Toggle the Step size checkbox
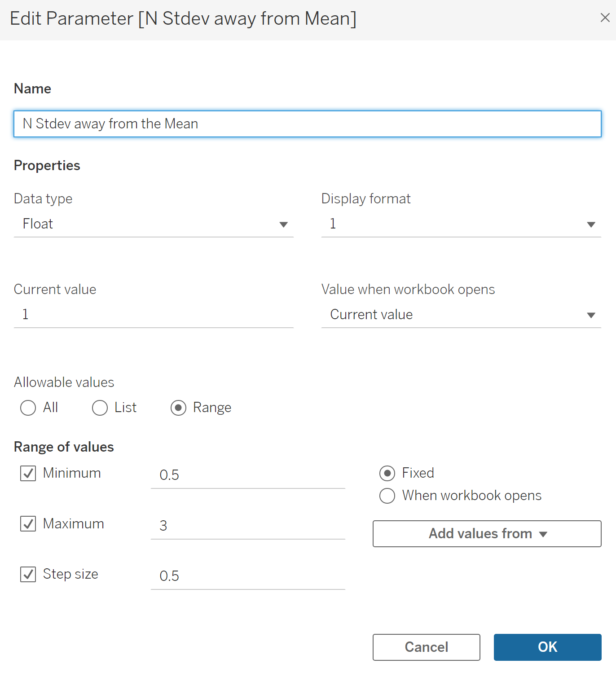This screenshot has width=616, height=681. [28, 574]
